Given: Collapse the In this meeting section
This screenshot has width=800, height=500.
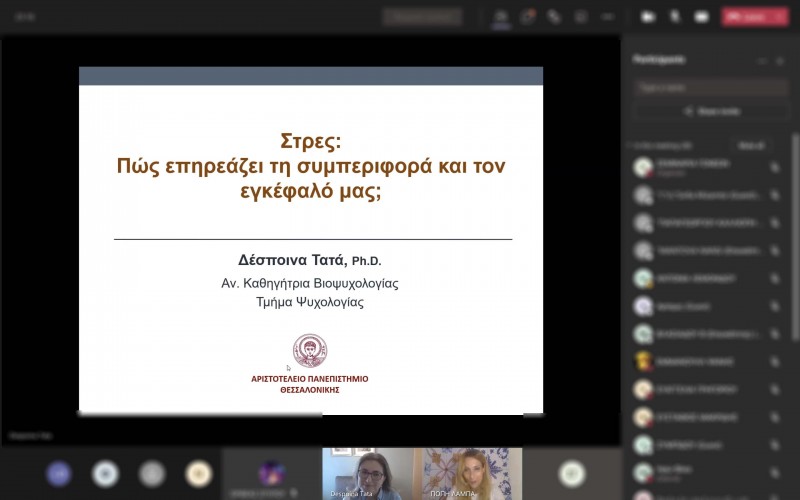Looking at the screenshot, I should click(x=627, y=145).
